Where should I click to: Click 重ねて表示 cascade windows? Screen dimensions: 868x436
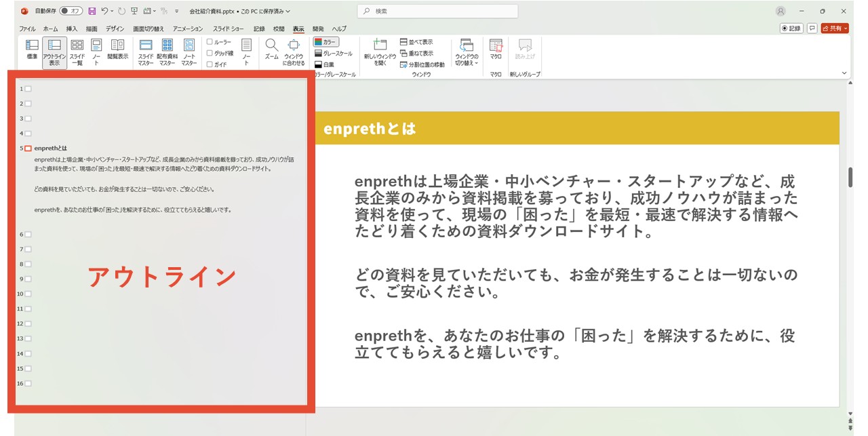416,53
